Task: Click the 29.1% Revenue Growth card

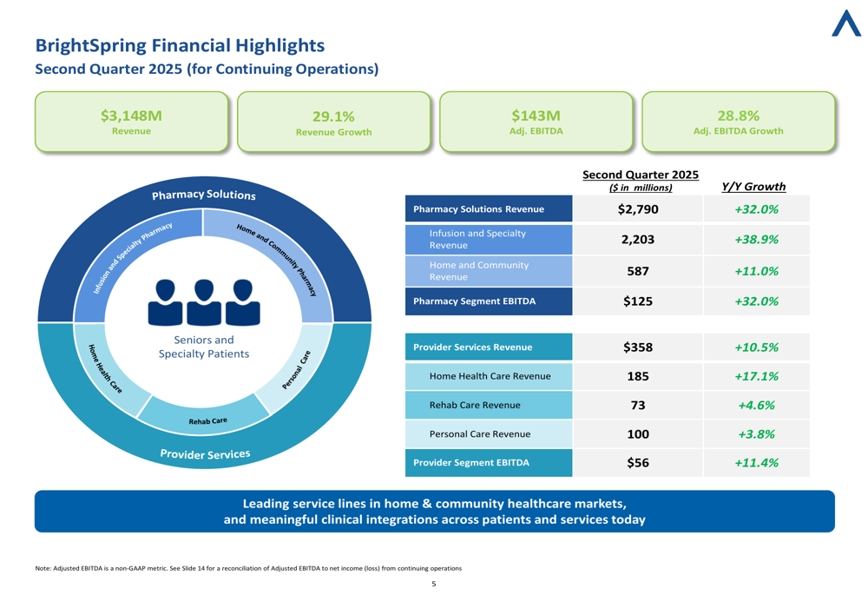Action: coord(334,122)
